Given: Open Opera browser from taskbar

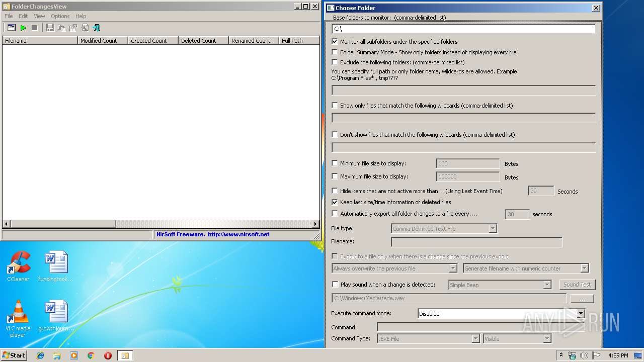Looking at the screenshot, I should pyautogui.click(x=108, y=355).
